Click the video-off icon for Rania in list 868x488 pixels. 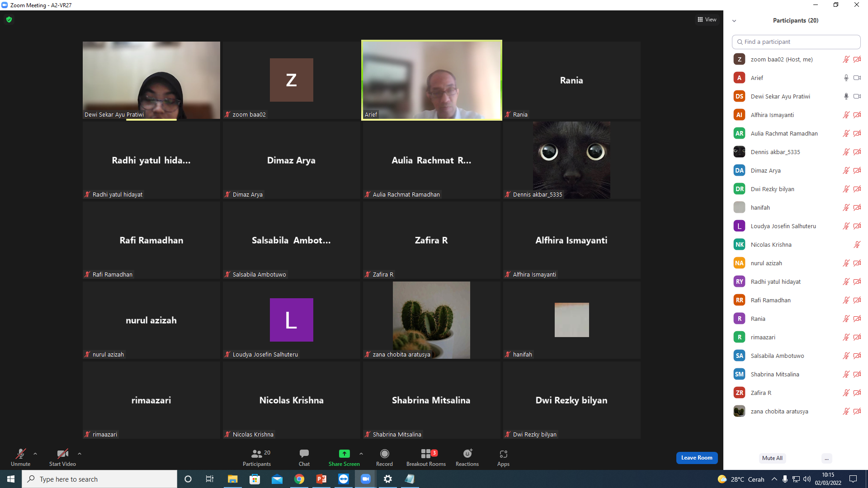coord(857,319)
